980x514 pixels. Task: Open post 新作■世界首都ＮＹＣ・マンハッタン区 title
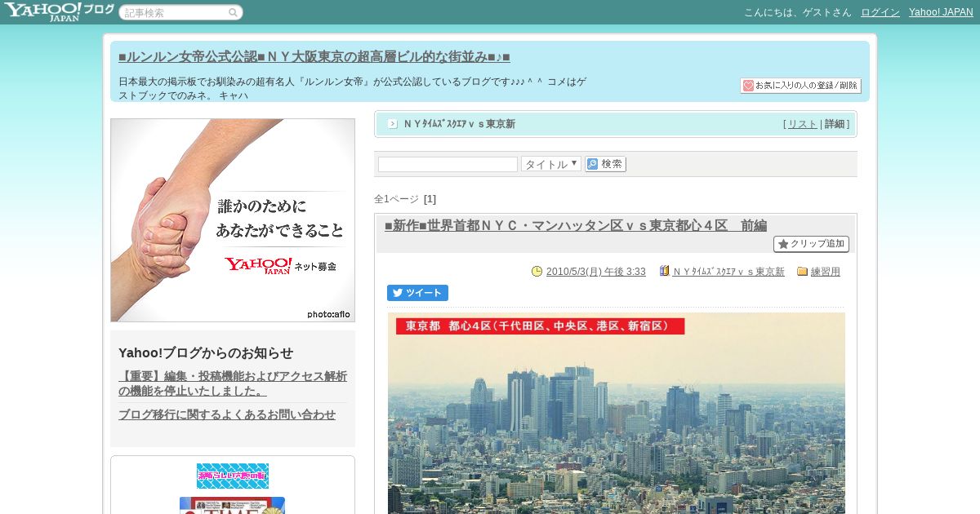click(x=576, y=225)
